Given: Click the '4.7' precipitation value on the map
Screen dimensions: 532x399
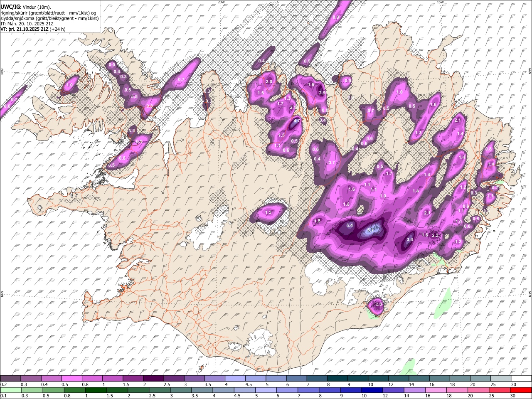Looking at the screenshot, I should tap(297, 121).
